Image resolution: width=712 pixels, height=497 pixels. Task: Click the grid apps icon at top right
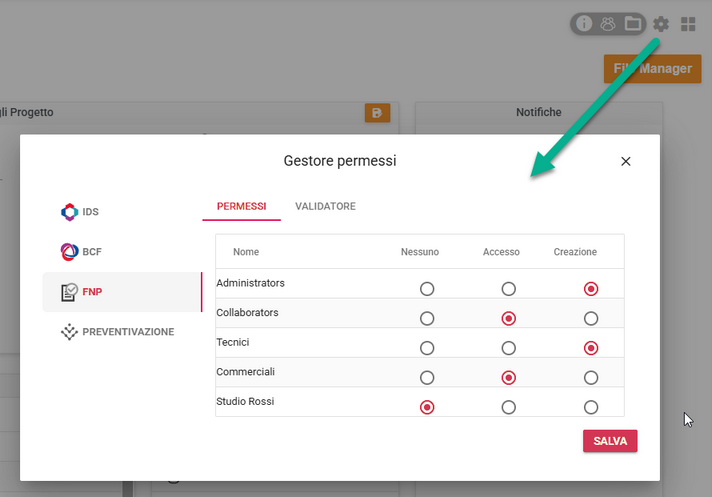[688, 24]
